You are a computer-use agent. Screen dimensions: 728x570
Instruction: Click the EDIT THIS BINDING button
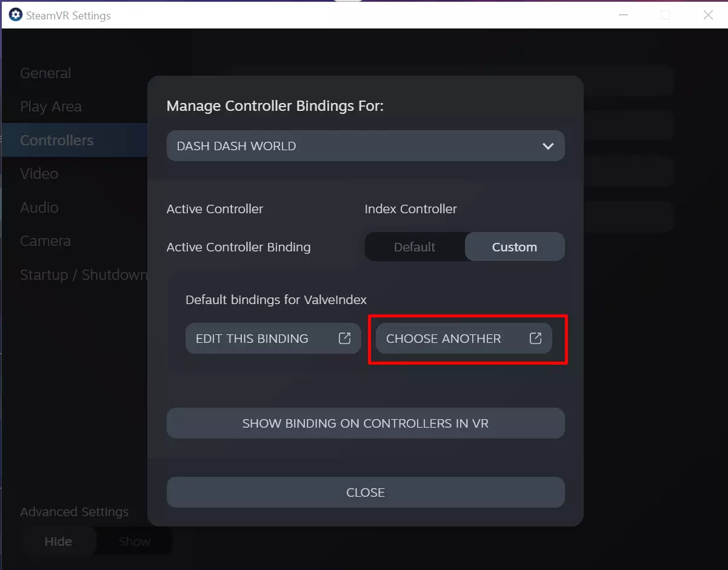[x=273, y=339]
